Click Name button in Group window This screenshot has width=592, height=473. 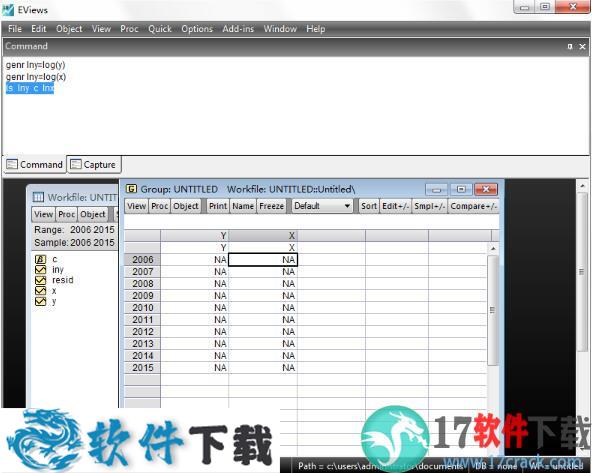click(243, 206)
